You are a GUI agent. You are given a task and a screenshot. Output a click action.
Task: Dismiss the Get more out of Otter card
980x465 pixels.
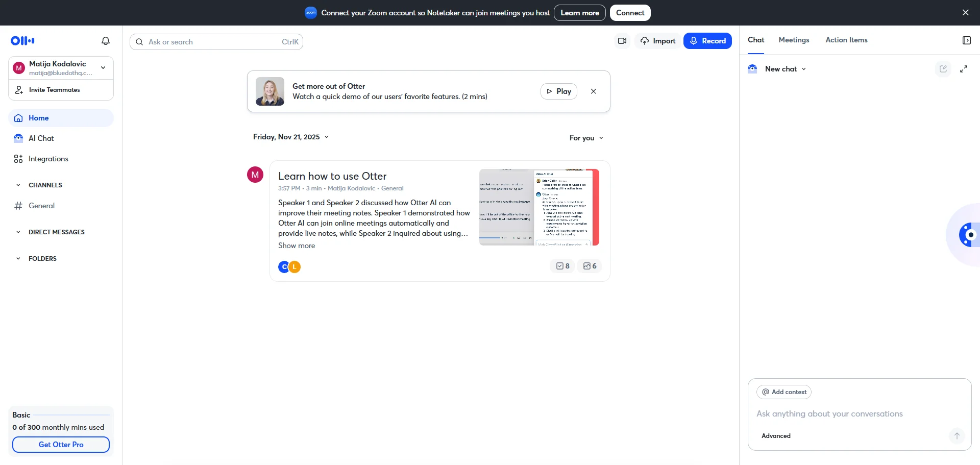click(x=594, y=91)
